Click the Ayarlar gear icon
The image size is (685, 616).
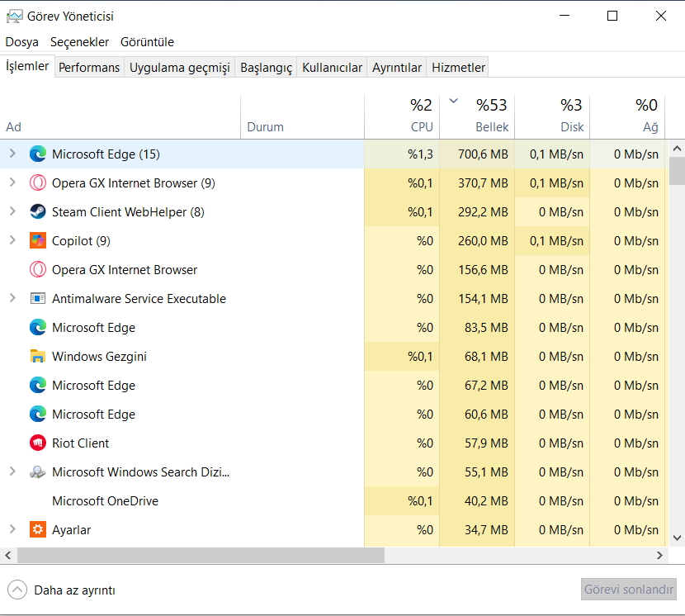coord(38,529)
